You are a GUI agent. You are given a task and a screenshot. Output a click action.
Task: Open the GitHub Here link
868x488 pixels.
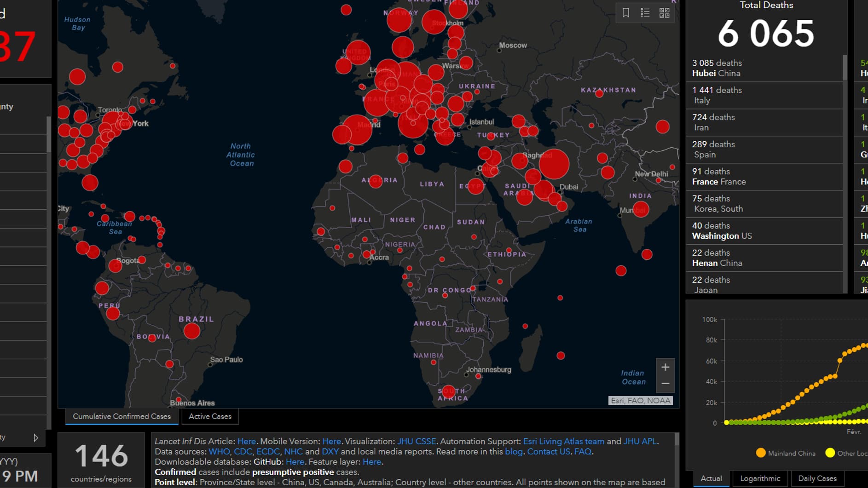[295, 462]
